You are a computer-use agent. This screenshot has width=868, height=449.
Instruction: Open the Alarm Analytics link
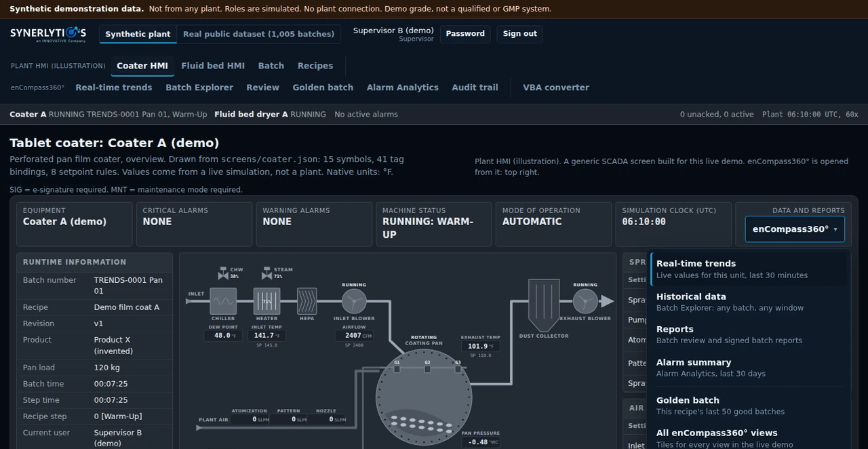pyautogui.click(x=403, y=87)
